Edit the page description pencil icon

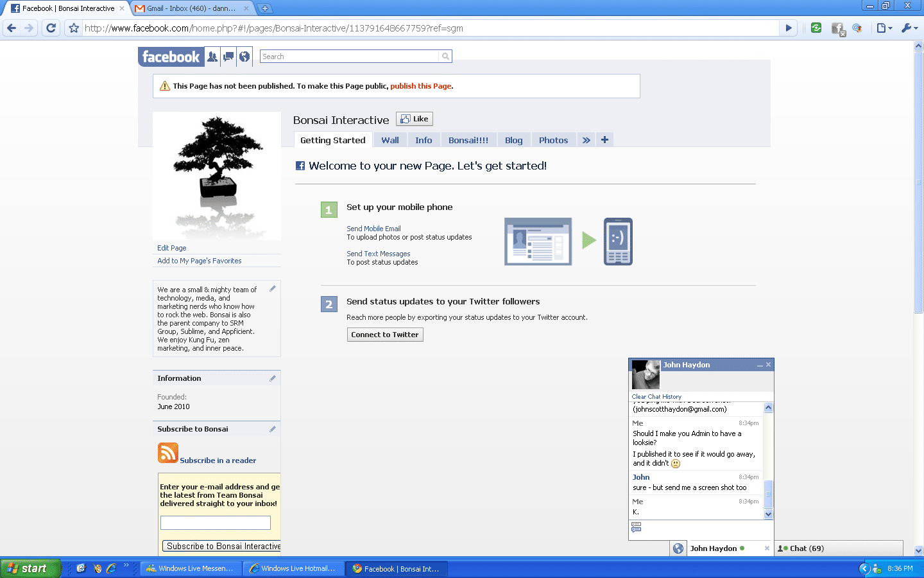(x=273, y=288)
